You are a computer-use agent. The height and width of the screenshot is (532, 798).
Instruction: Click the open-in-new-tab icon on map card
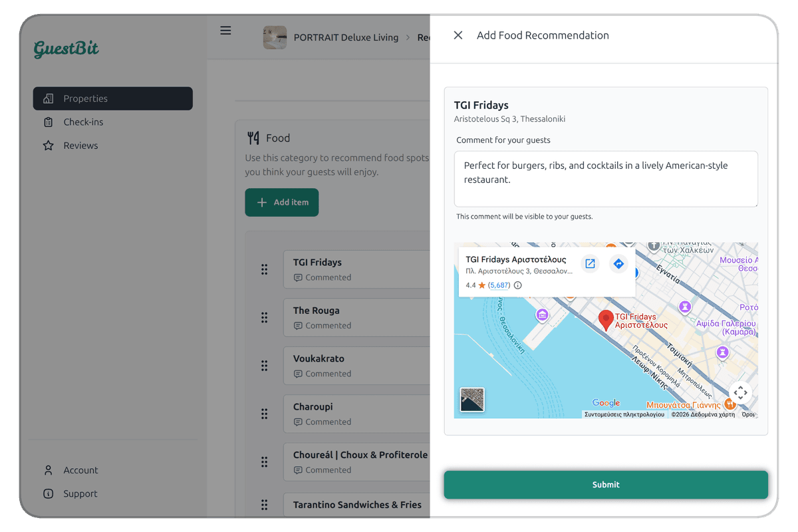click(590, 263)
